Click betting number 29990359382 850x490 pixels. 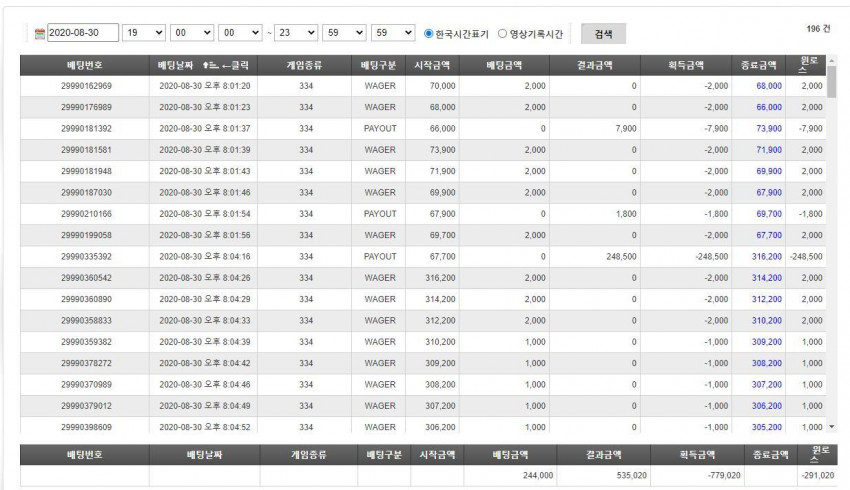86,342
